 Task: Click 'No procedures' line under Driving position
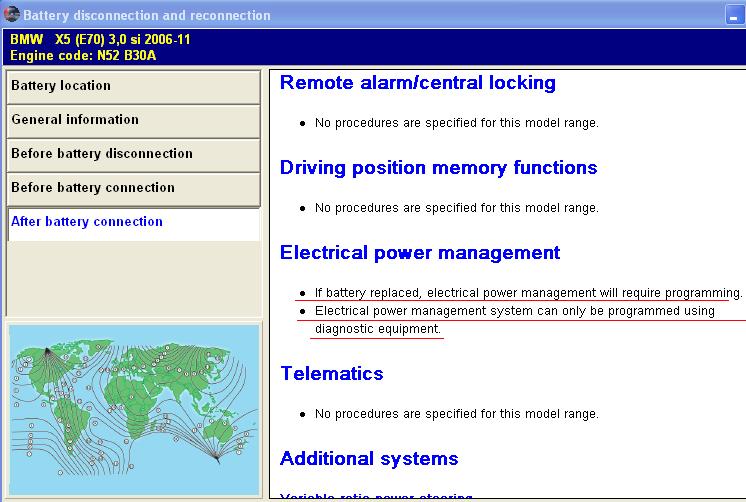pos(456,208)
